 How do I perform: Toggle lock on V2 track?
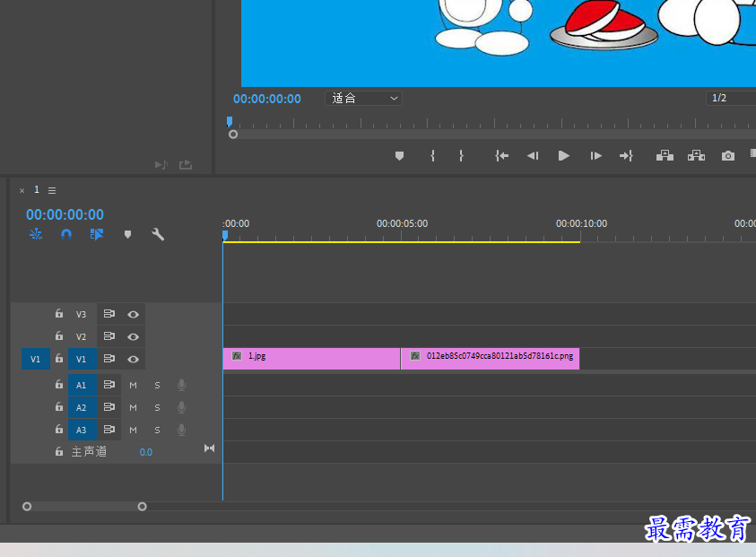59,335
